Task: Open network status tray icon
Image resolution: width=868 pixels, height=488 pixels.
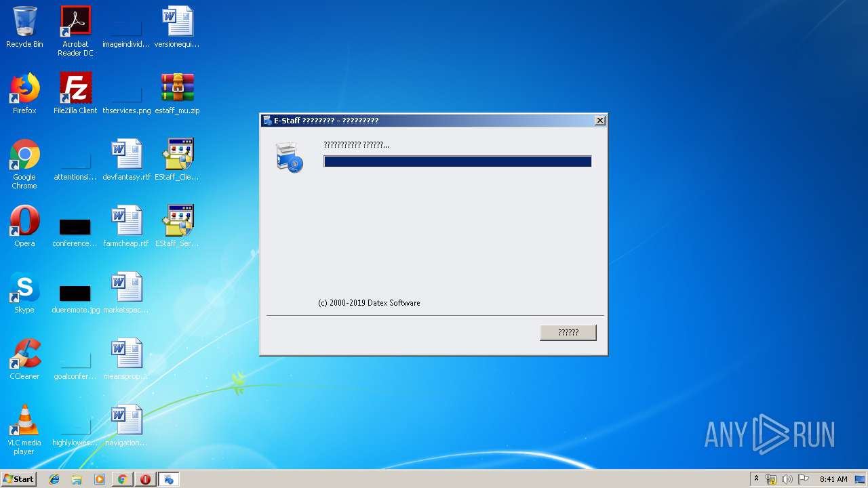Action: [x=771, y=479]
